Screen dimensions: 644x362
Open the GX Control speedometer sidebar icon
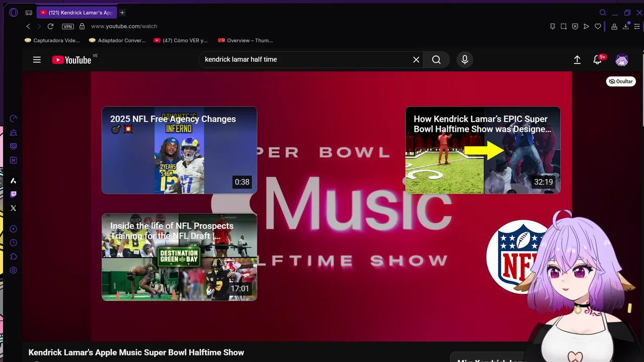pyautogui.click(x=14, y=119)
